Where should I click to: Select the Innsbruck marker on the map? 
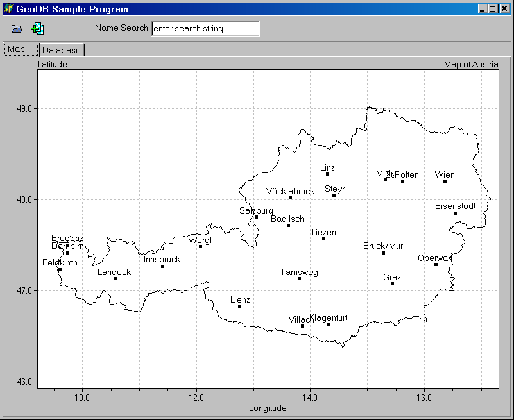click(162, 266)
